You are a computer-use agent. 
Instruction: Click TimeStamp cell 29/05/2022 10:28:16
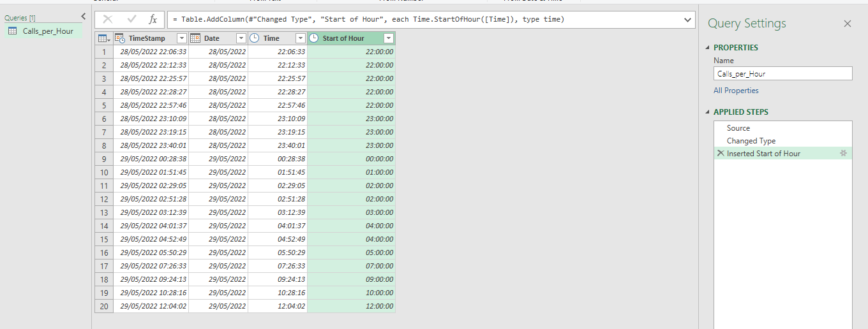(x=151, y=293)
